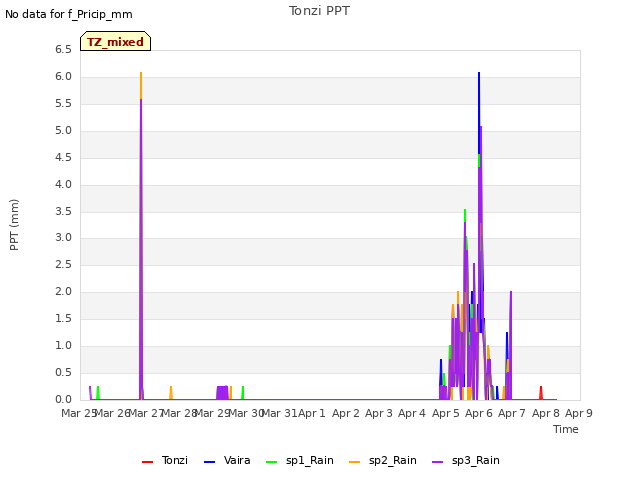Click the Apr 9 x-axis tick label
This screenshot has width=640, height=480.
click(x=579, y=413)
